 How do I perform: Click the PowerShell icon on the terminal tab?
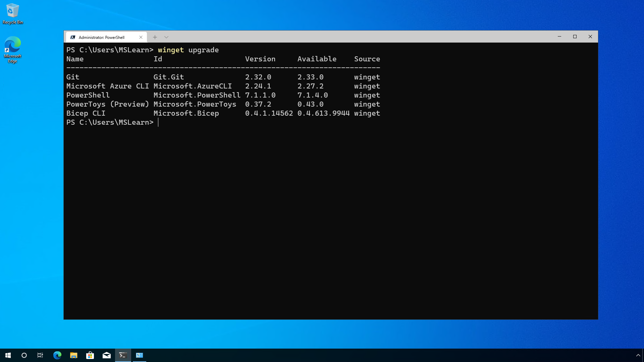click(73, 37)
